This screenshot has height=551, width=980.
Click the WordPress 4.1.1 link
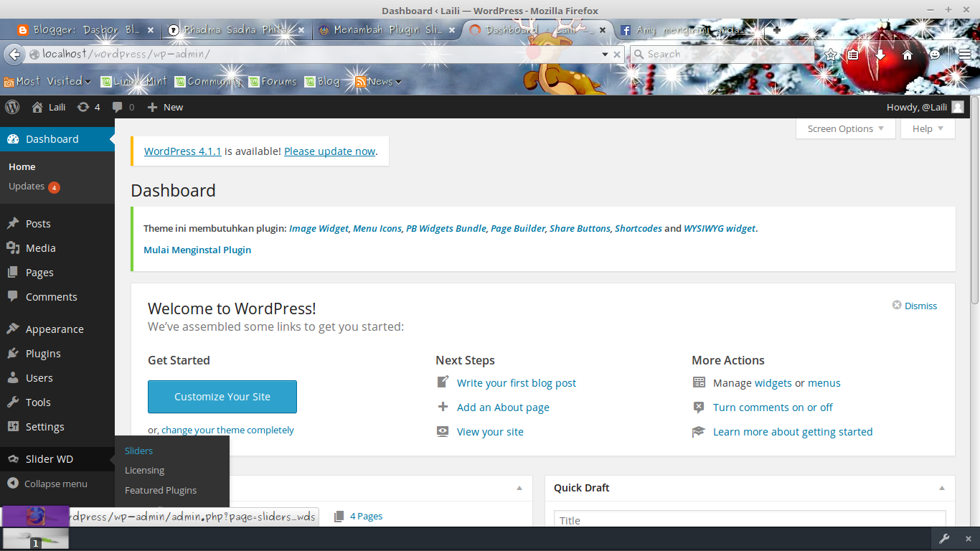tap(183, 151)
